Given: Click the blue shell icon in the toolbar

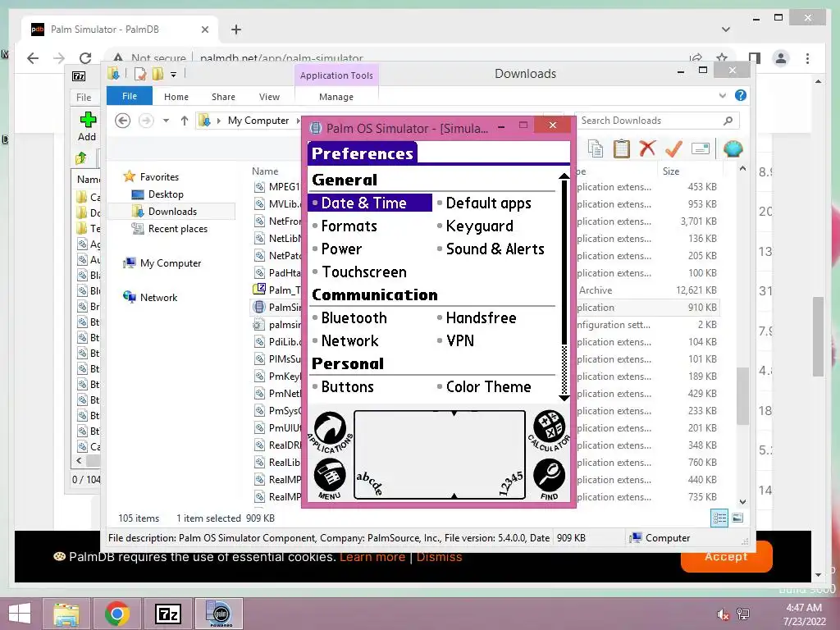Looking at the screenshot, I should pos(733,148).
